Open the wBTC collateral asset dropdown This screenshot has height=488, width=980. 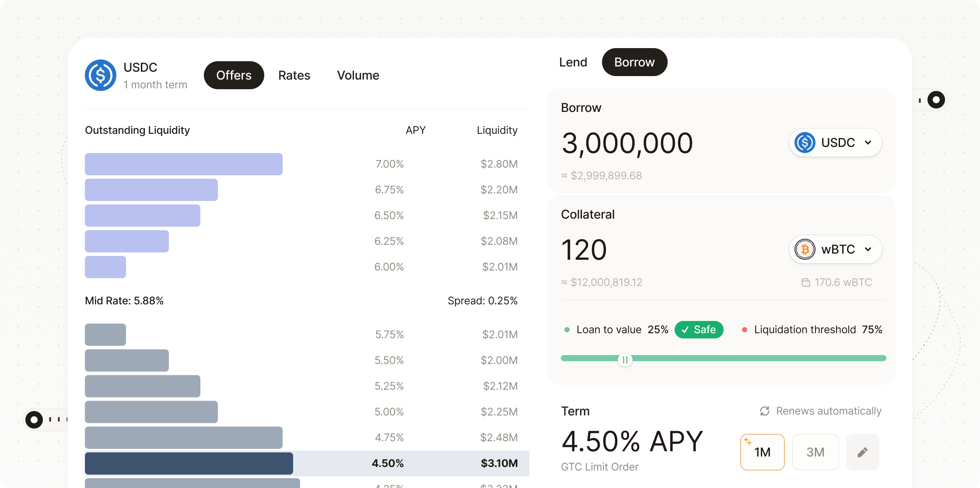(835, 249)
